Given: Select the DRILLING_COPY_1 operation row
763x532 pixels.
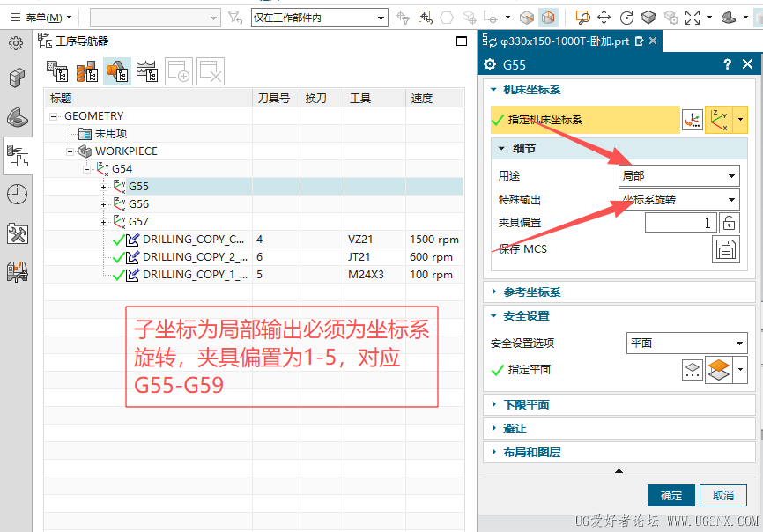Looking at the screenshot, I should tap(254, 275).
